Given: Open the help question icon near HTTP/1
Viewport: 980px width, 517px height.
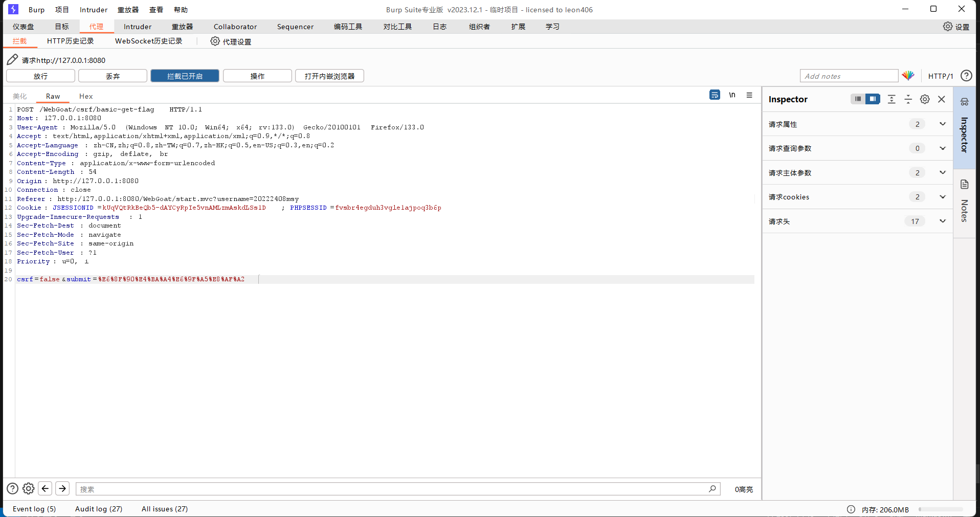Looking at the screenshot, I should tap(966, 76).
